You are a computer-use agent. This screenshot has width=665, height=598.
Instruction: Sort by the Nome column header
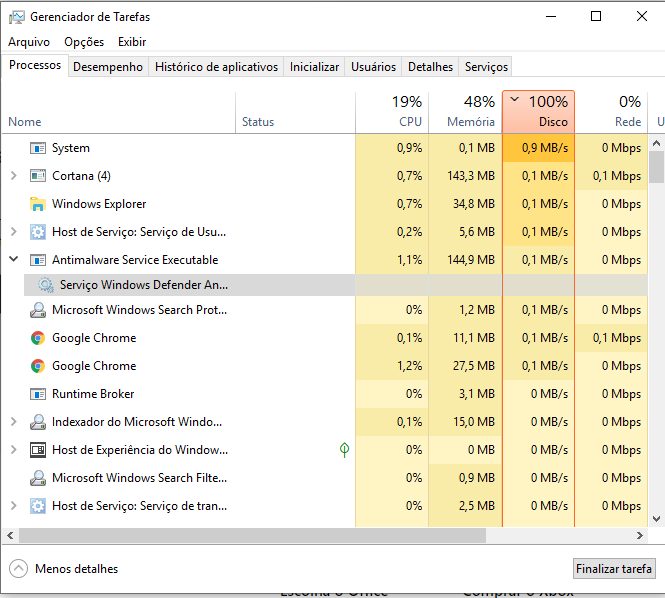pos(119,112)
